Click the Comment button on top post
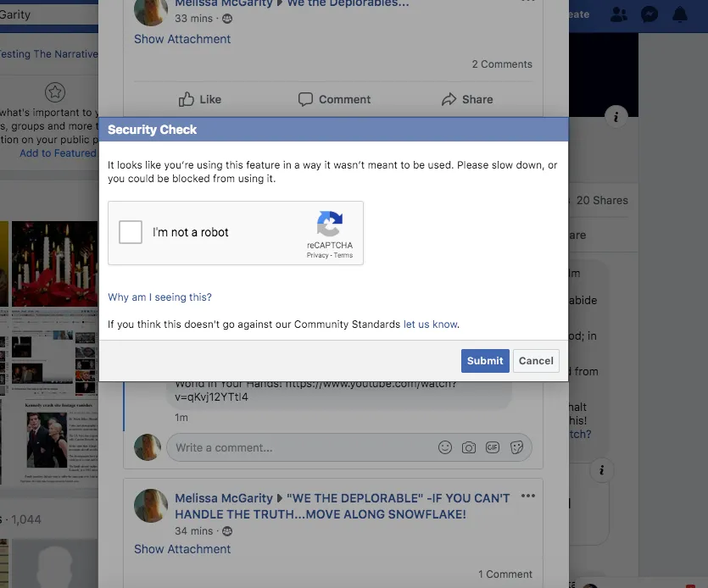 point(334,99)
